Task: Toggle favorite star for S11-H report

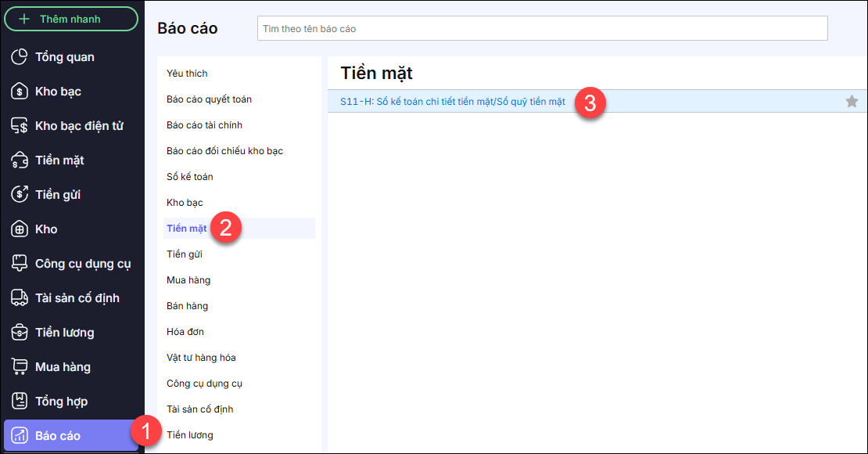Action: pyautogui.click(x=852, y=102)
